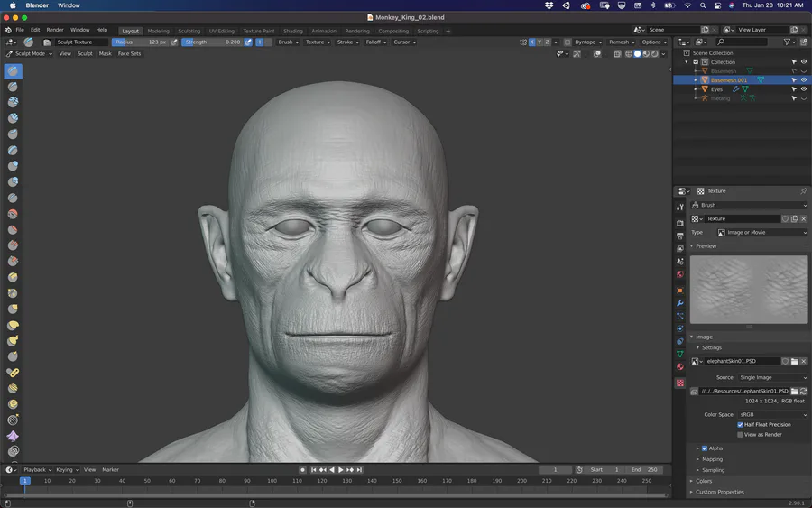The width and height of the screenshot is (812, 508).
Task: Open the Source Single Image dropdown
Action: tap(772, 377)
